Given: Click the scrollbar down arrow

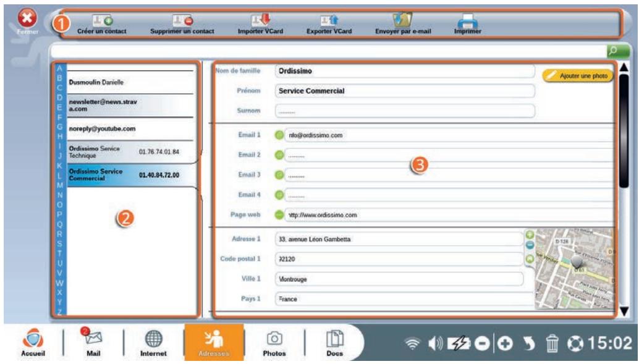Looking at the screenshot, I should pos(624,311).
